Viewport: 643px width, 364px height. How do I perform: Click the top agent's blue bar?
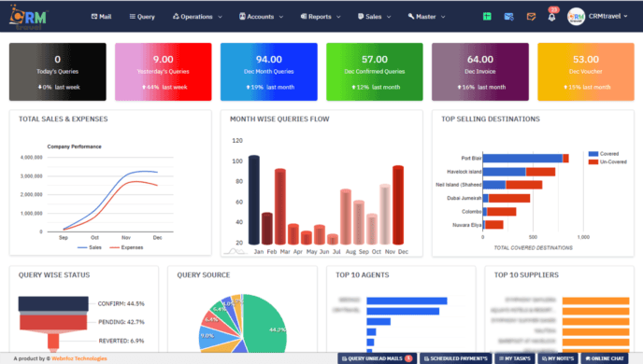click(x=407, y=301)
